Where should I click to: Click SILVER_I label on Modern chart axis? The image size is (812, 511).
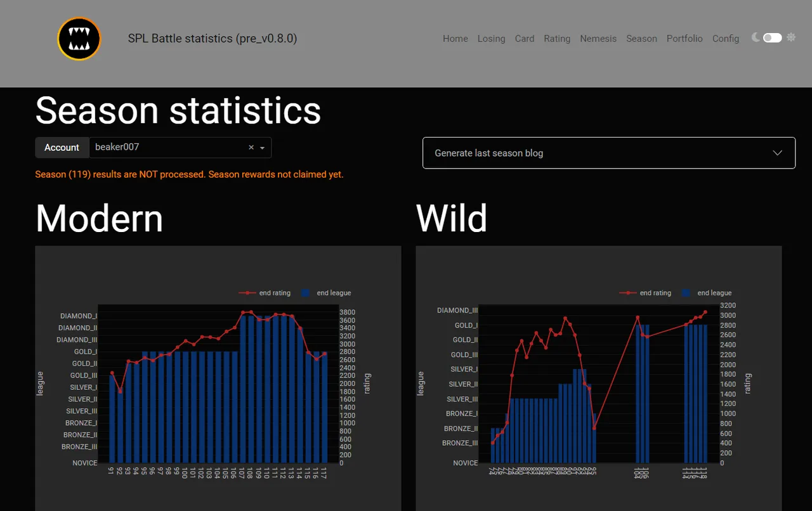point(84,387)
